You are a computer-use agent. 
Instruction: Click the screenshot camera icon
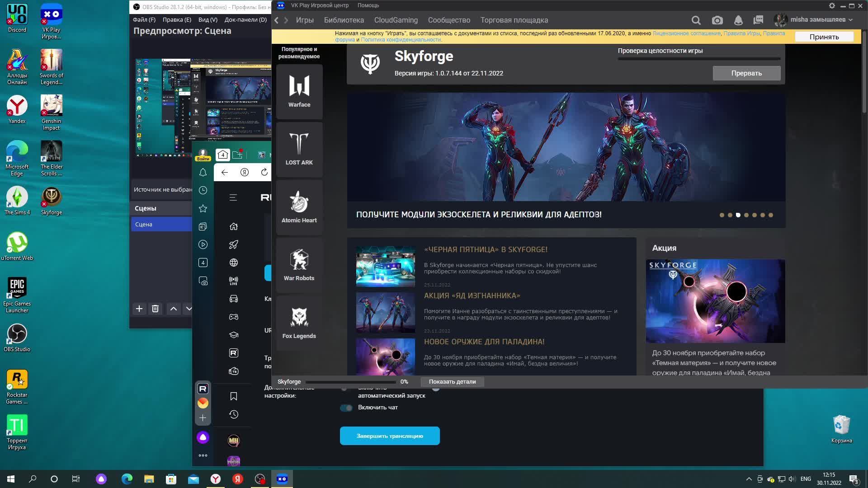[717, 20]
